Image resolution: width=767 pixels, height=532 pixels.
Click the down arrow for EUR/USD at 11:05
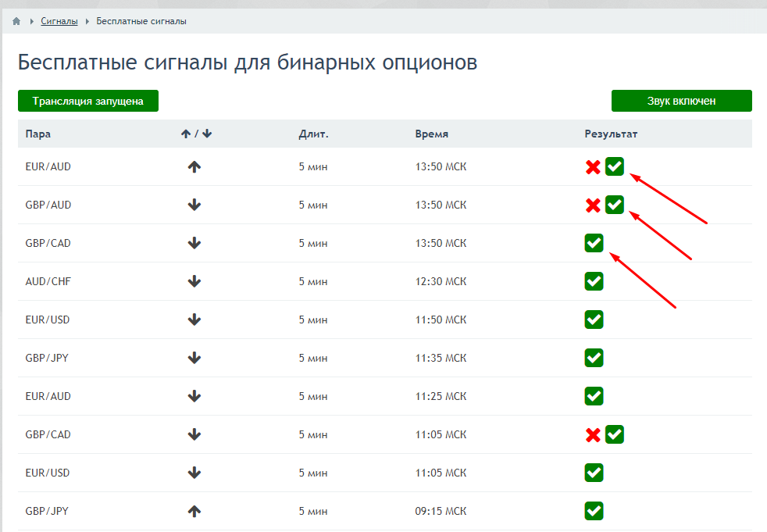194,473
